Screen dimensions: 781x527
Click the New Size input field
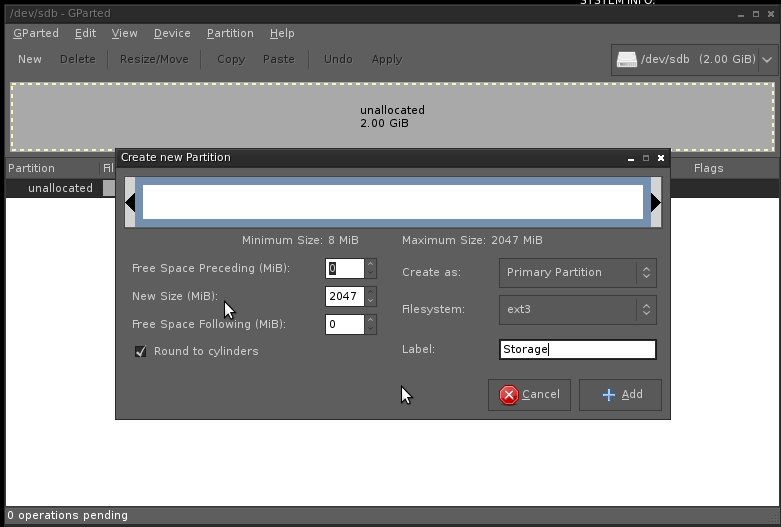click(345, 296)
